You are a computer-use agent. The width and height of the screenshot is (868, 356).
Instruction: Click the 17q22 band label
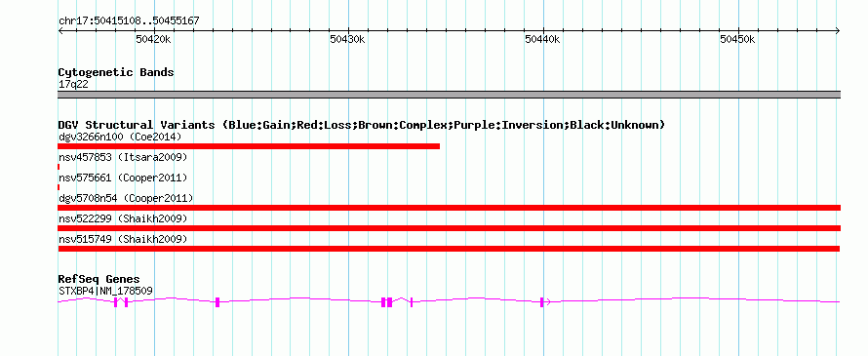pos(73,85)
